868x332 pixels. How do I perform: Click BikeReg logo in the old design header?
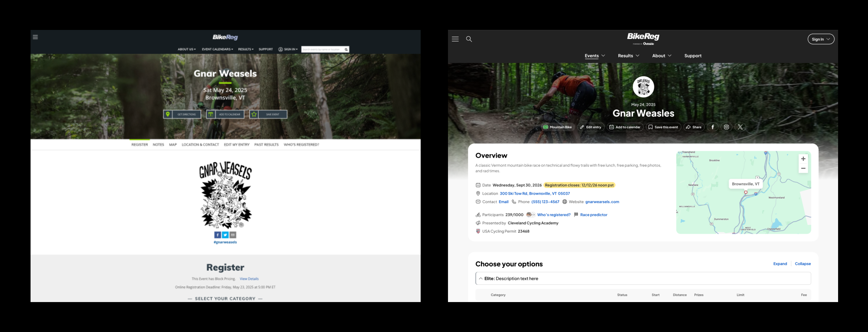[x=225, y=37]
